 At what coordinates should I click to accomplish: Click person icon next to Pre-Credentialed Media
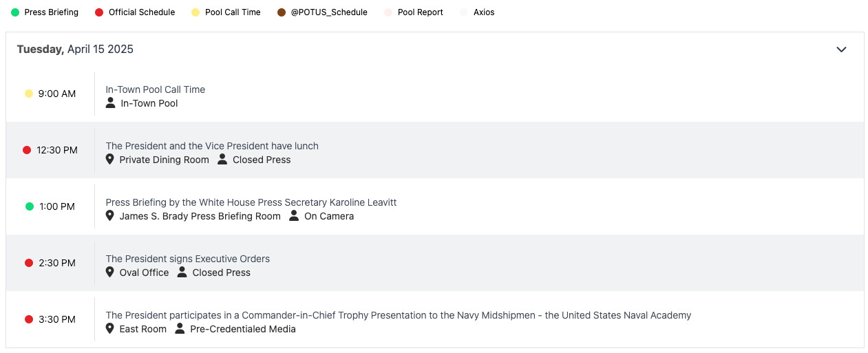180,329
